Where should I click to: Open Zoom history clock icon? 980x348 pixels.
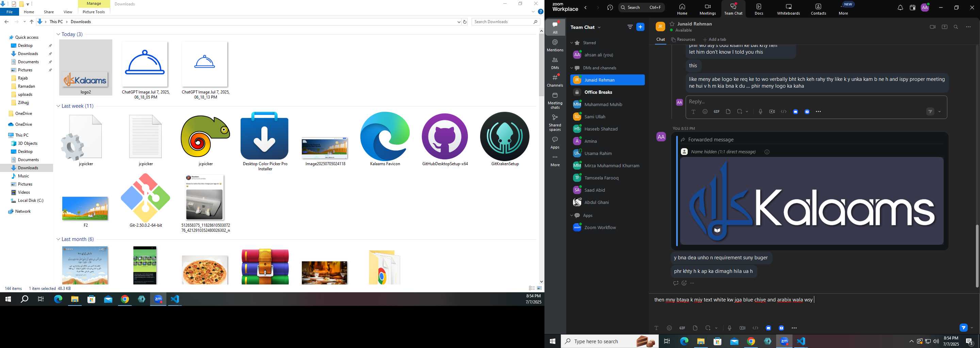[610, 7]
